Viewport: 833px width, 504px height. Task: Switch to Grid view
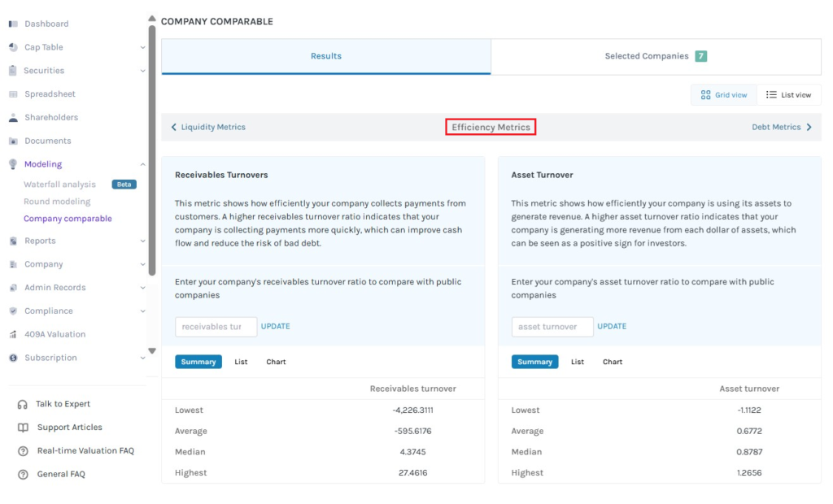click(x=723, y=95)
